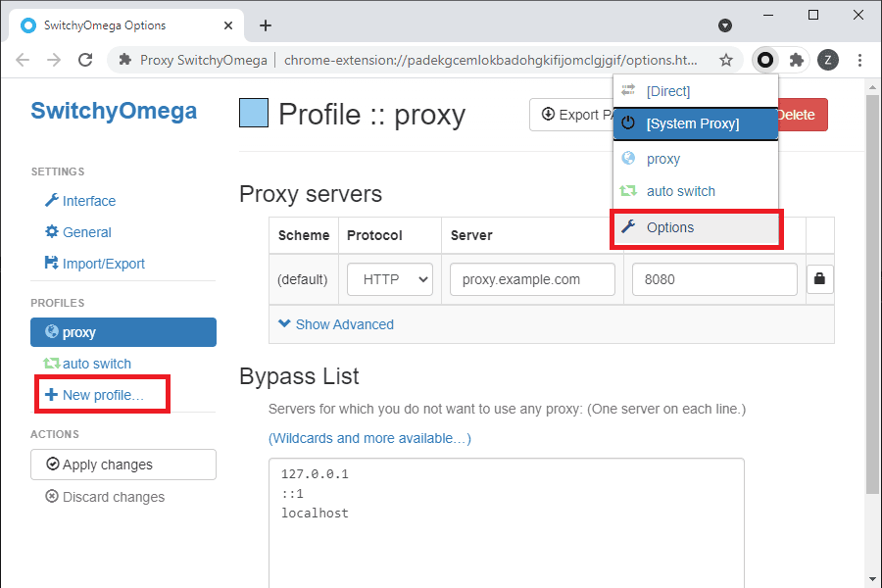
Task: Click the power icon next to [System Proxy]
Action: 628,123
